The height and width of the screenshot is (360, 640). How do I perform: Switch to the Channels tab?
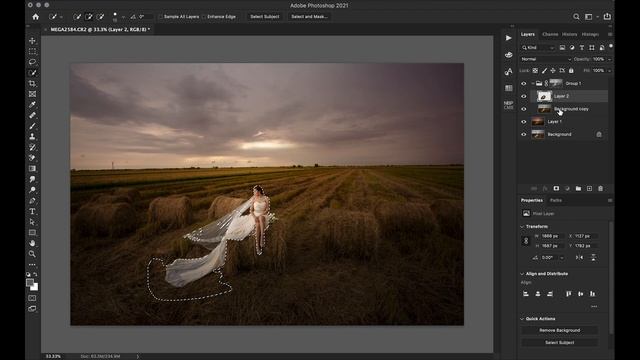pos(550,34)
